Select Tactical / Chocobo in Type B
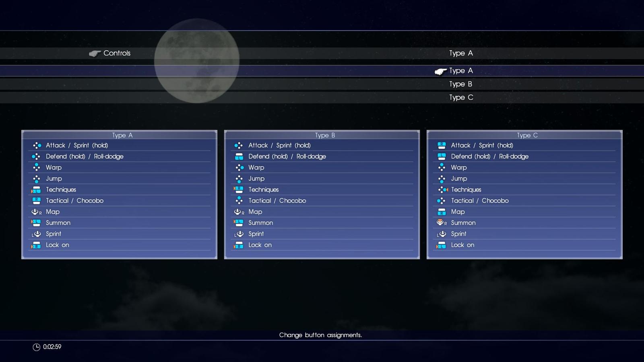Screen dimensions: 644x362 point(277,201)
